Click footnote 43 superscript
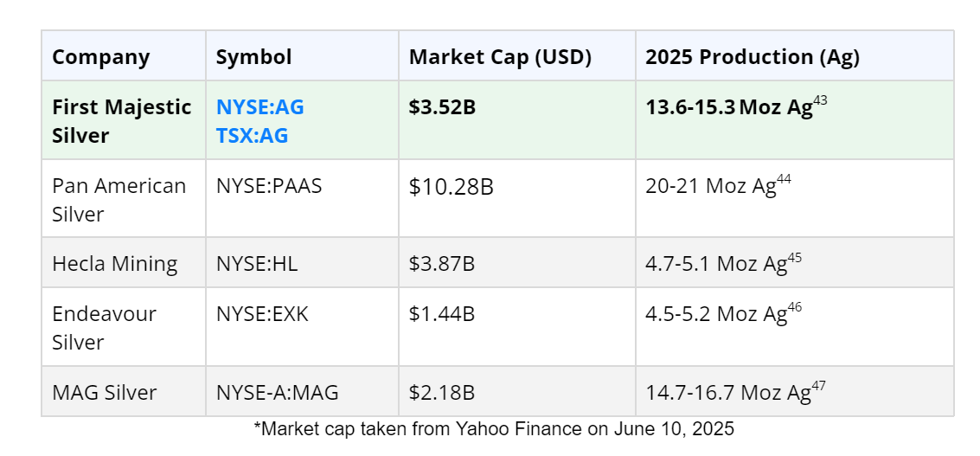This screenshot has height=456, width=980. pos(820,101)
